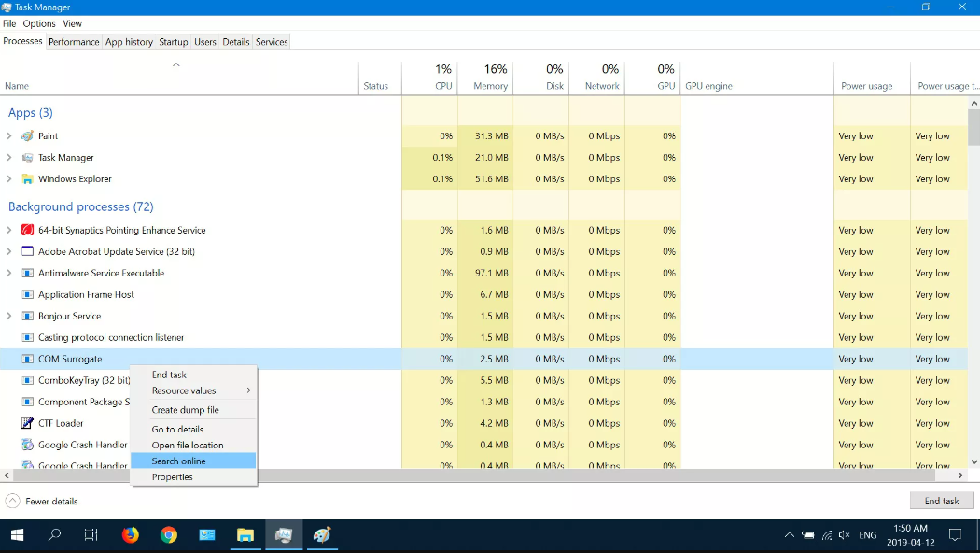
Task: Sort processes by Memory column header
Action: (x=485, y=78)
